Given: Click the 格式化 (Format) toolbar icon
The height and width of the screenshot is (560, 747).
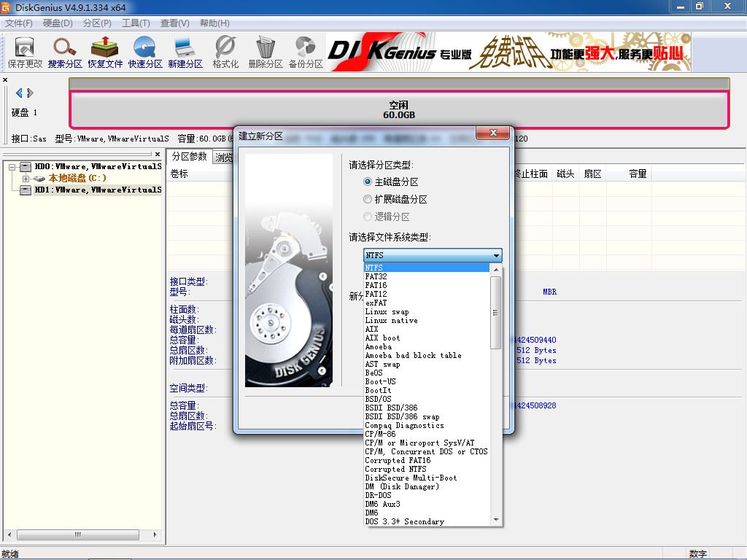Looking at the screenshot, I should tap(225, 52).
